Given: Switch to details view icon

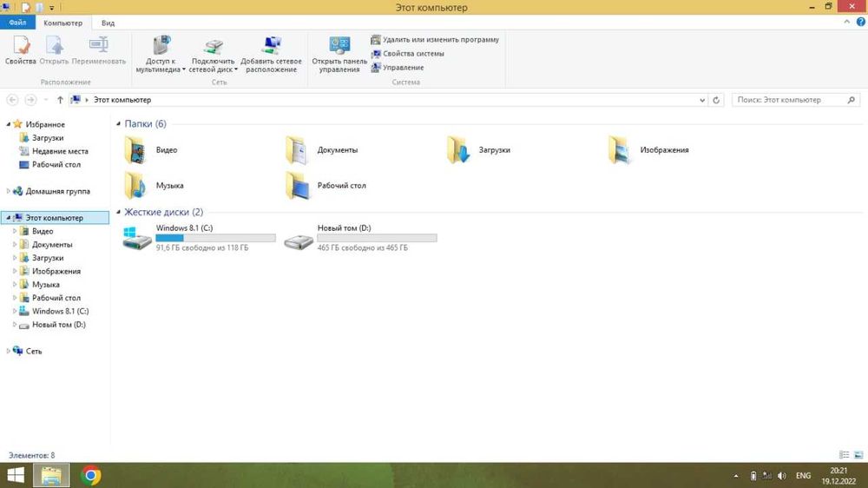Looking at the screenshot, I should tap(845, 455).
